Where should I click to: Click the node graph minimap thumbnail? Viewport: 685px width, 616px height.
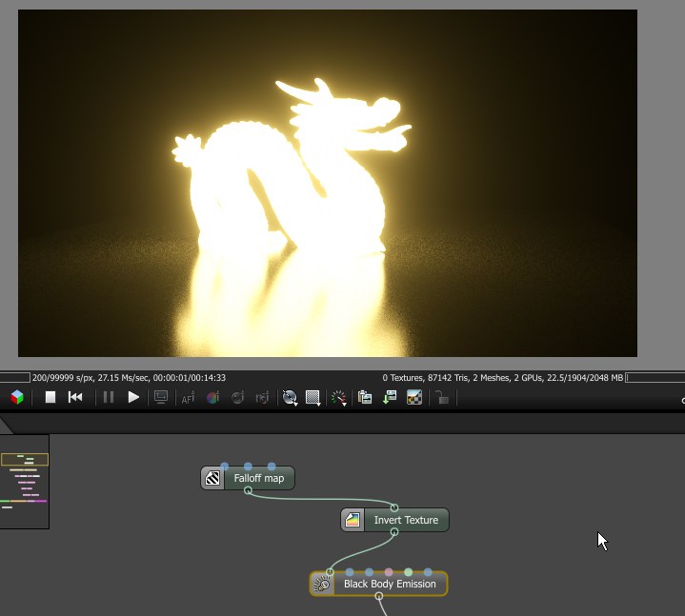point(25,482)
